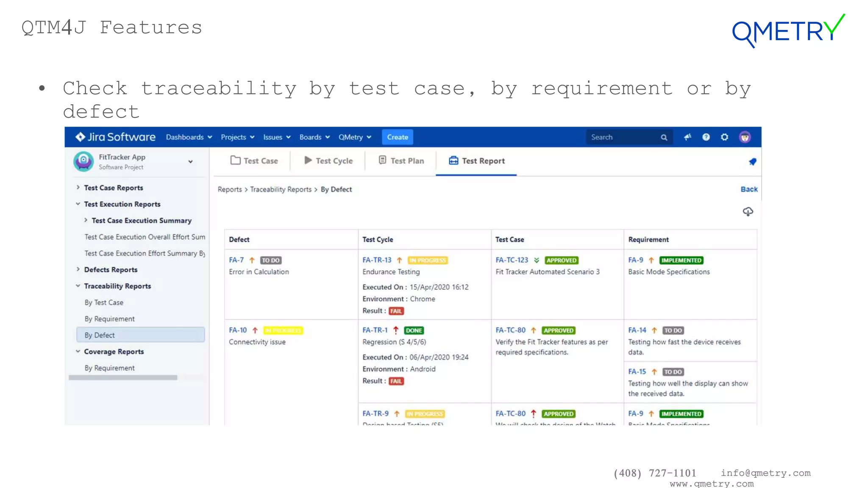The image size is (868, 488).
Task: Switch to the Test Plan tab
Action: point(401,161)
